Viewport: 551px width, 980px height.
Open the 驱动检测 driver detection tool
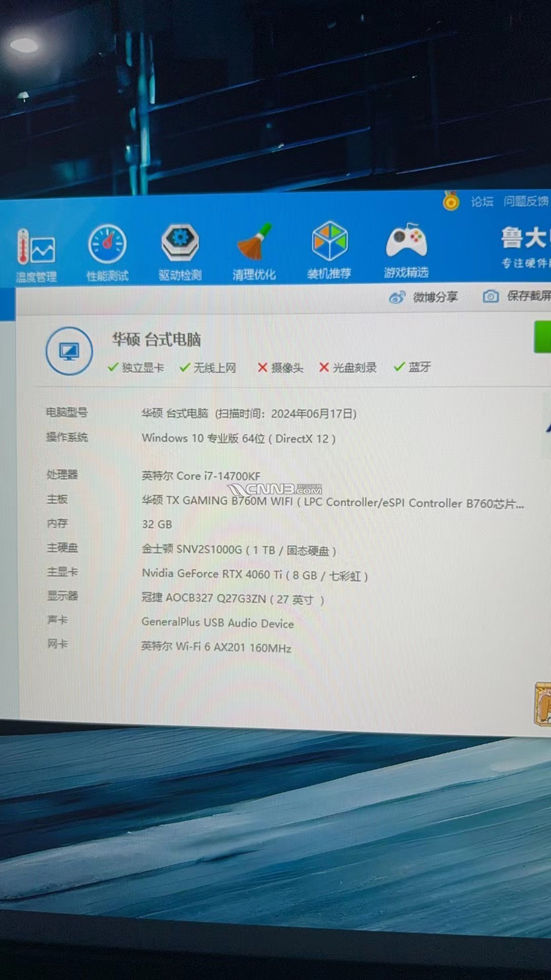[x=180, y=252]
